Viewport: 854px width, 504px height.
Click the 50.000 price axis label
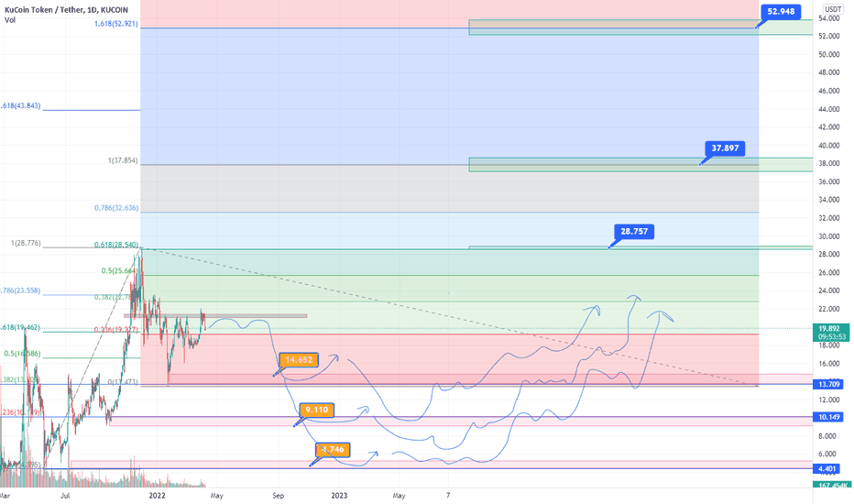coord(828,54)
